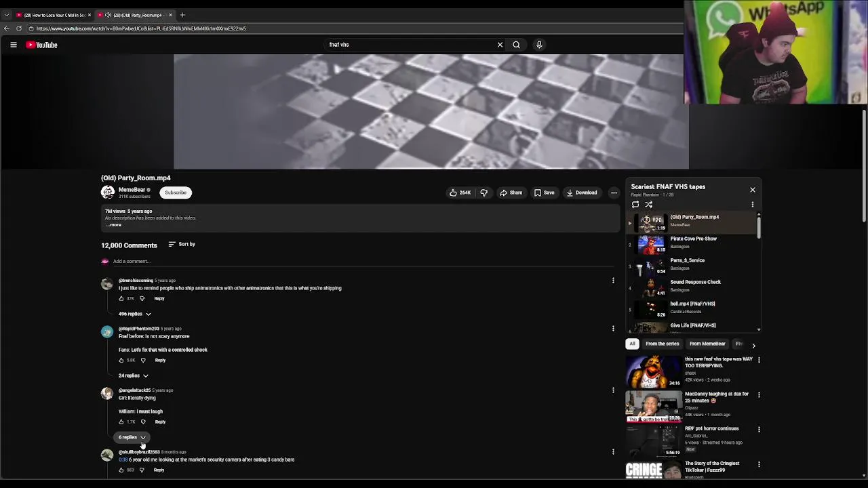The height and width of the screenshot is (488, 868).
Task: Subscribe to the MemeBear channel
Action: [176, 192]
